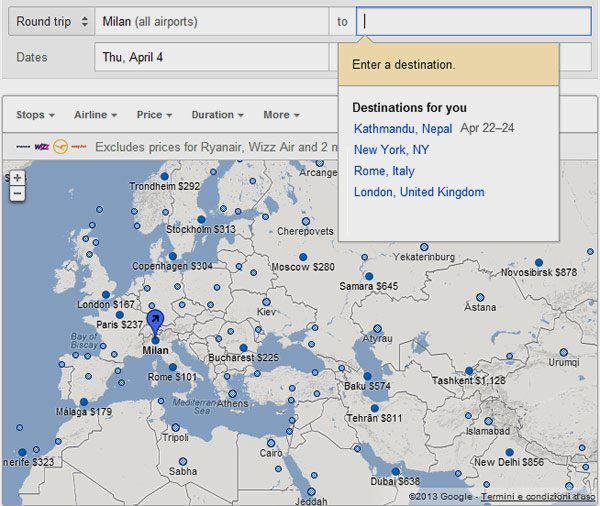The height and width of the screenshot is (506, 600).
Task: Choose Kathmandu, Nepal from suggested destinations
Action: point(403,128)
